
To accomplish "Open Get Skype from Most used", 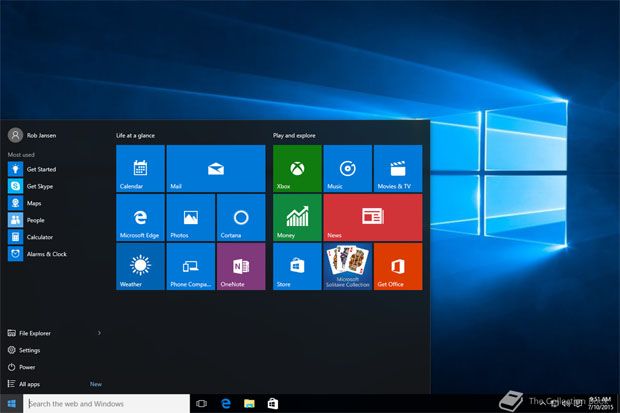I will tap(55, 186).
